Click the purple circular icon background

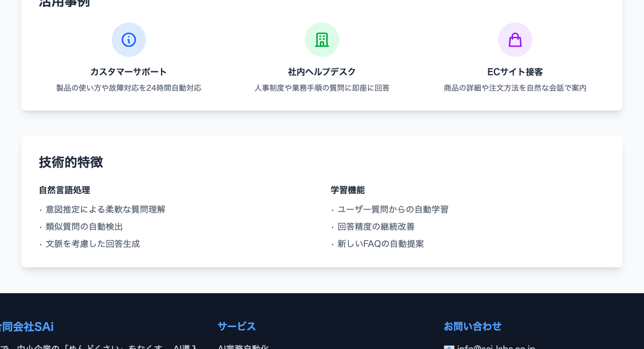point(515,40)
